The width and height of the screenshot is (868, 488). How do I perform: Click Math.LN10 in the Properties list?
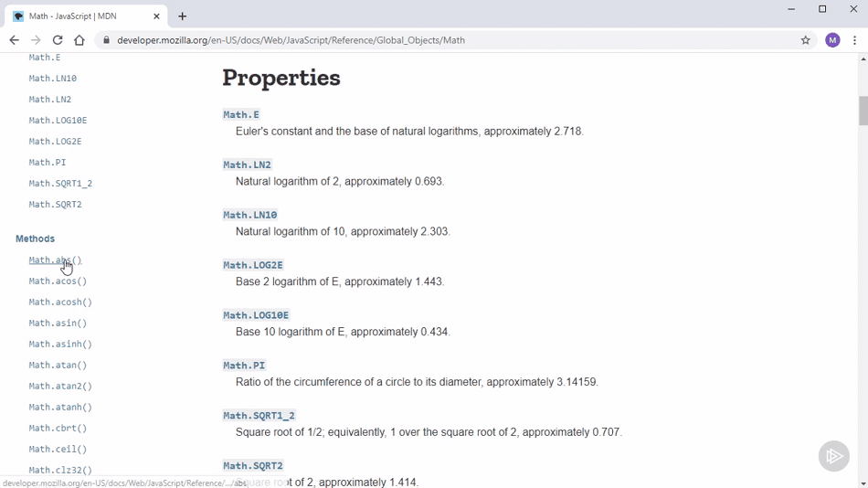(x=249, y=215)
